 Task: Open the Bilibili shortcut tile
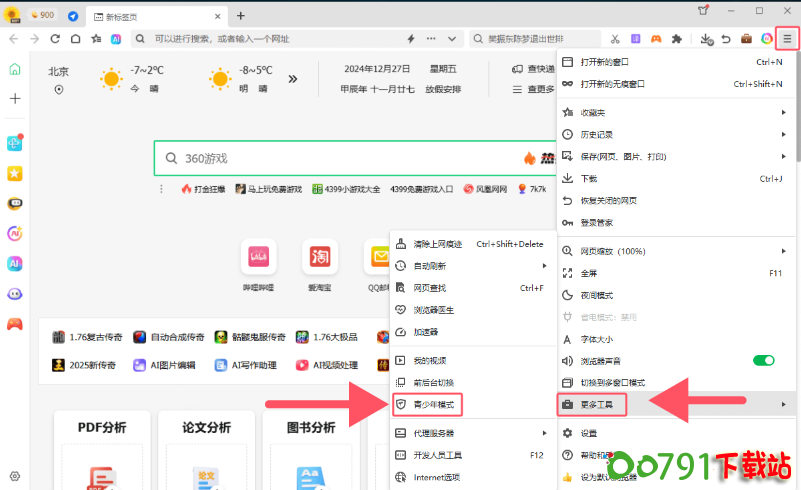coord(258,257)
